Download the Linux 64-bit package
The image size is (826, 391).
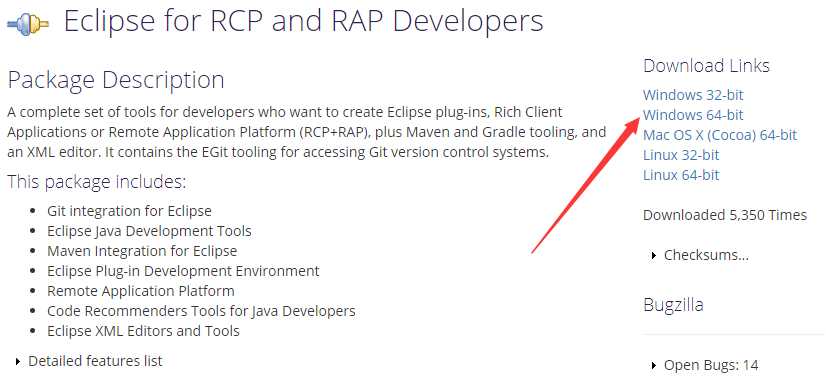[681, 175]
